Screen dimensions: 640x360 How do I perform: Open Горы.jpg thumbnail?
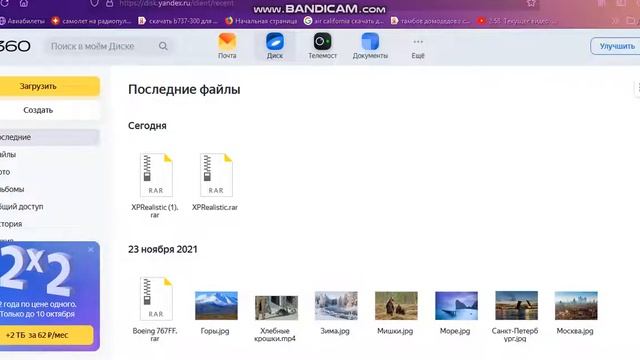[216, 305]
